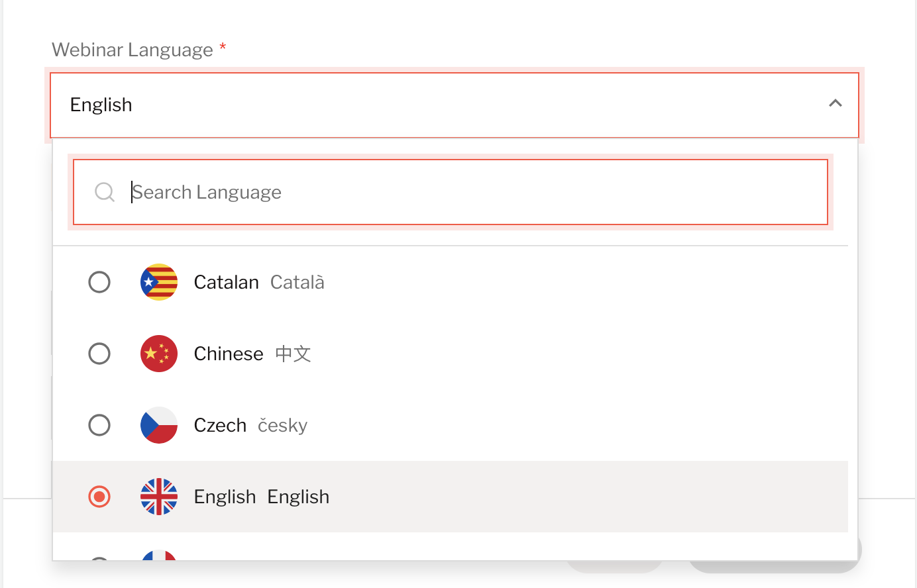Click the Catalan flag icon
Screen dimensions: 917x588
(x=159, y=282)
